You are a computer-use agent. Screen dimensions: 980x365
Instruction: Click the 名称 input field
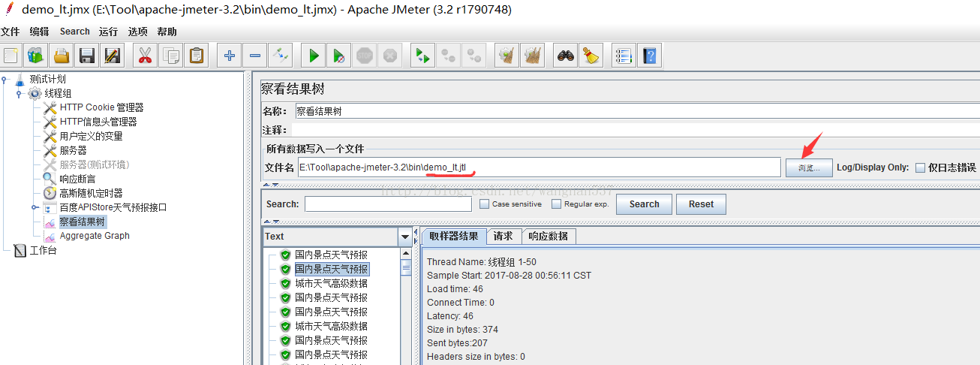637,111
